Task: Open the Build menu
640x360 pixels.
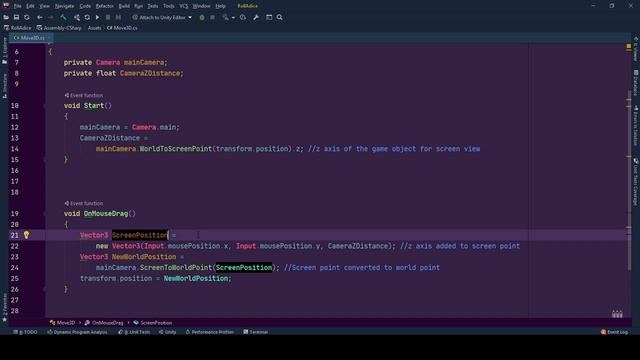Action: pos(124,6)
